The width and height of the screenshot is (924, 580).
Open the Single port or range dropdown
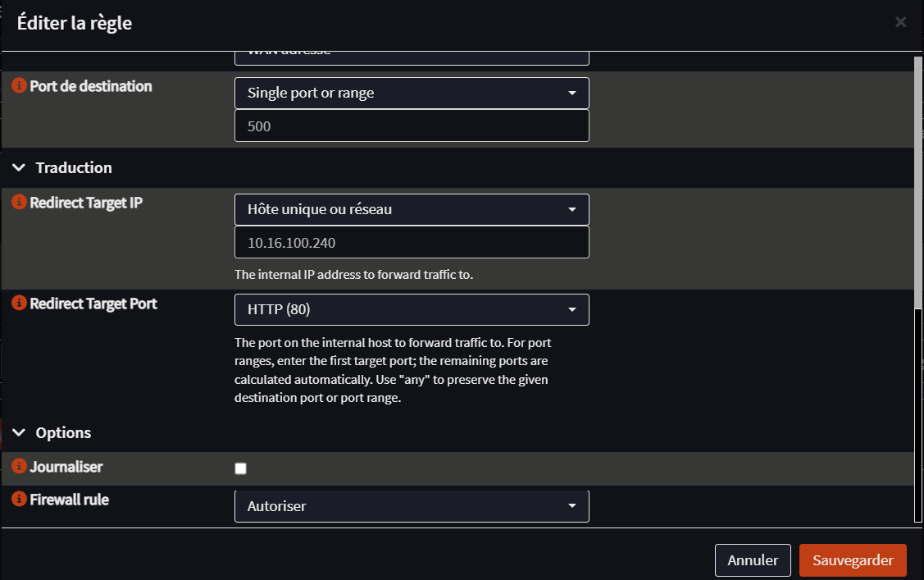[412, 94]
